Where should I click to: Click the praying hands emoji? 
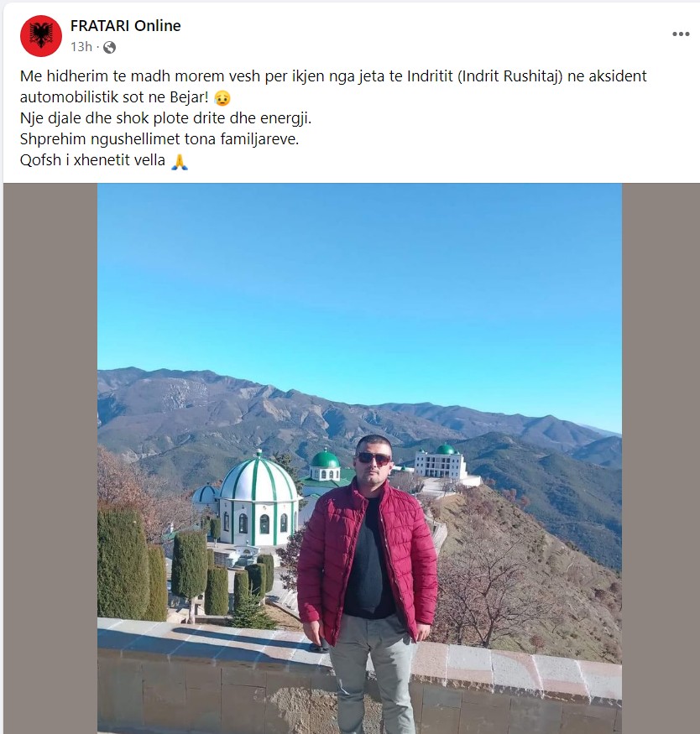click(180, 161)
